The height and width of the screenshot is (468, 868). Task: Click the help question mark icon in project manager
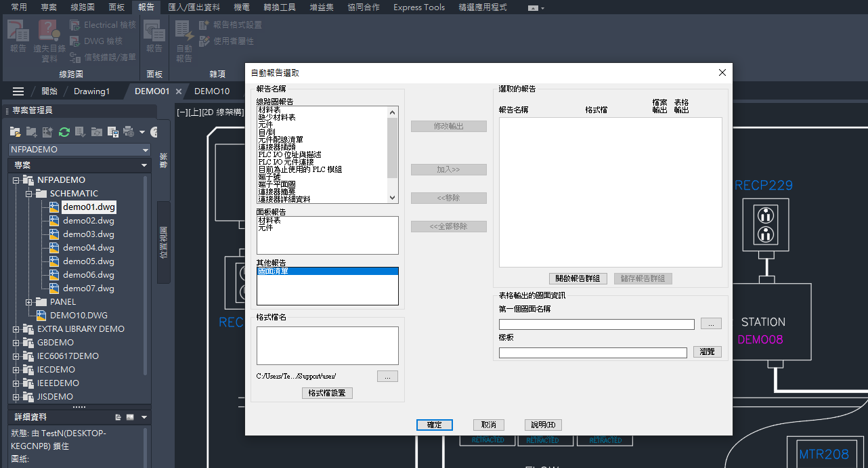154,132
